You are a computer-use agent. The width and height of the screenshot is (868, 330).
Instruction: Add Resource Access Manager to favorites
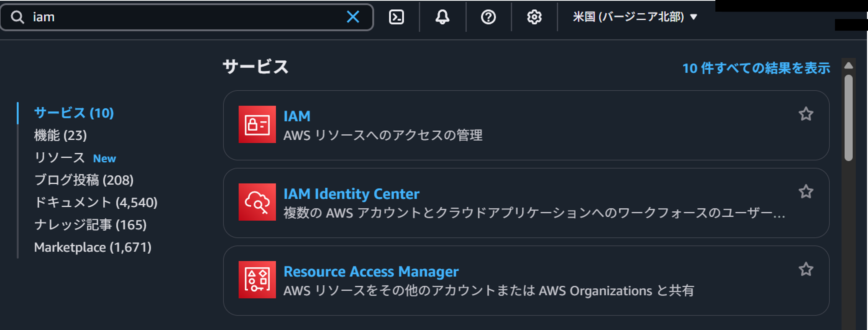point(806,269)
